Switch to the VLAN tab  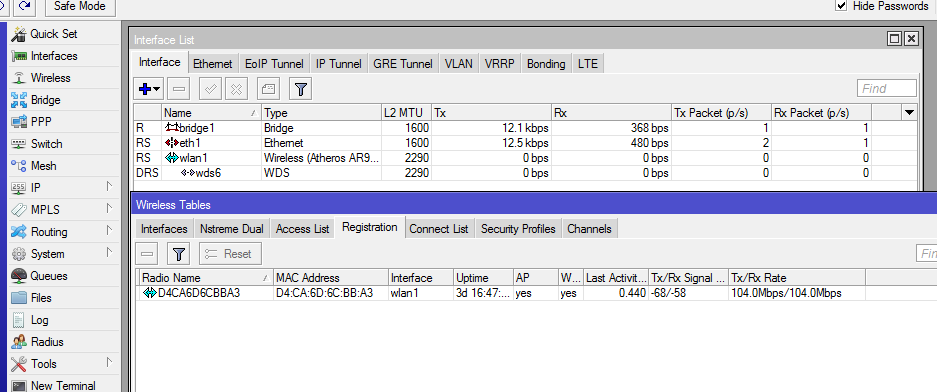coord(459,64)
